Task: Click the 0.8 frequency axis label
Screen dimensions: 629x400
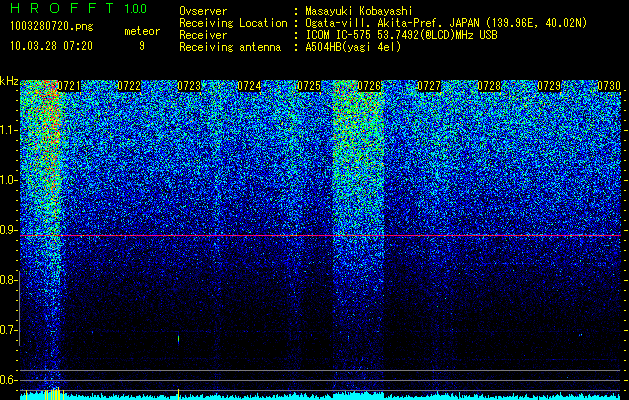Action: pyautogui.click(x=8, y=280)
